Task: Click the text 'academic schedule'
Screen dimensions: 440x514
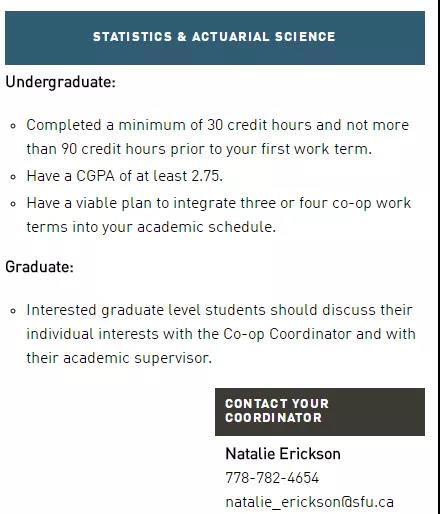Action: [206, 227]
